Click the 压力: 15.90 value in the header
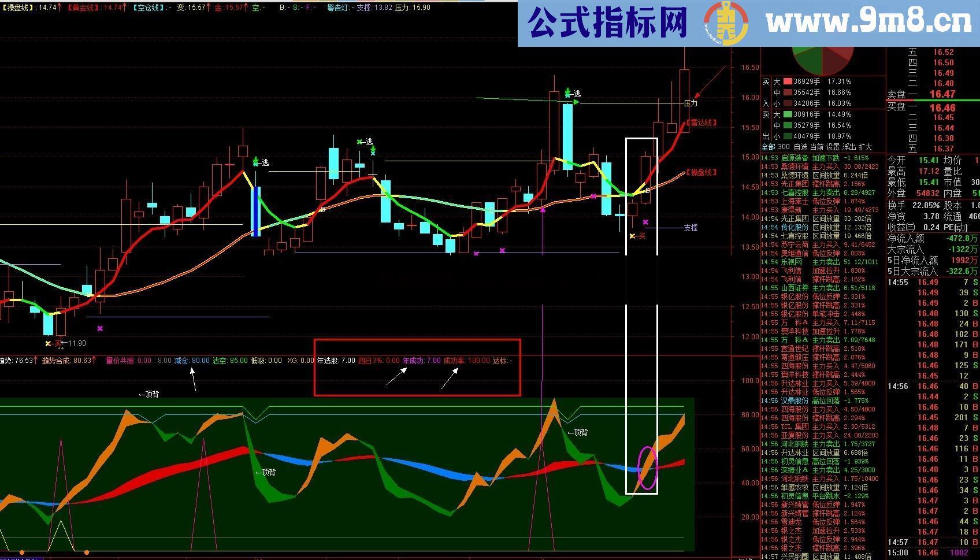 pyautogui.click(x=413, y=8)
